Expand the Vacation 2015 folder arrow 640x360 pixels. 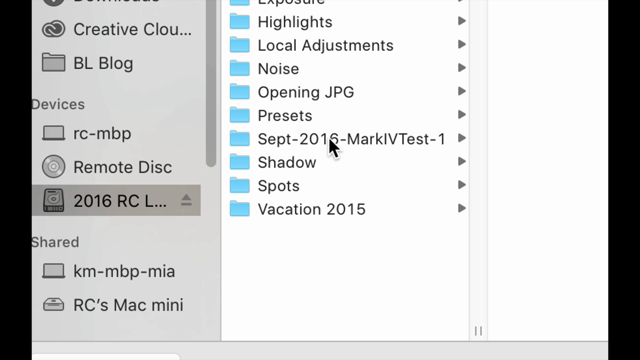click(462, 209)
